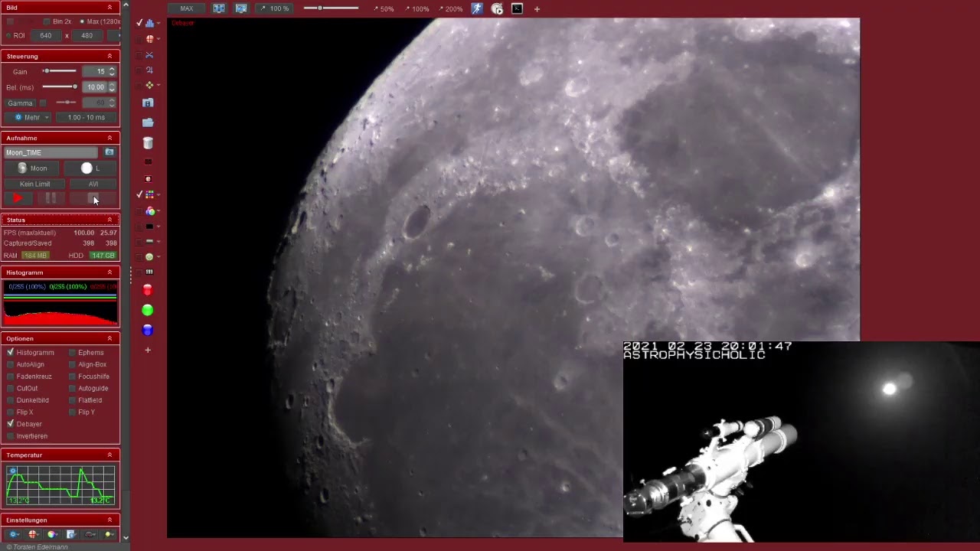Click the blue save-disk icon
980x551 pixels.
pos(149,103)
